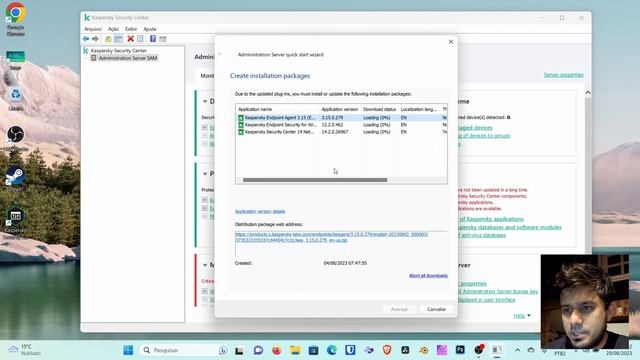
Task: Close the quick start wizard dialog
Action: click(x=451, y=42)
